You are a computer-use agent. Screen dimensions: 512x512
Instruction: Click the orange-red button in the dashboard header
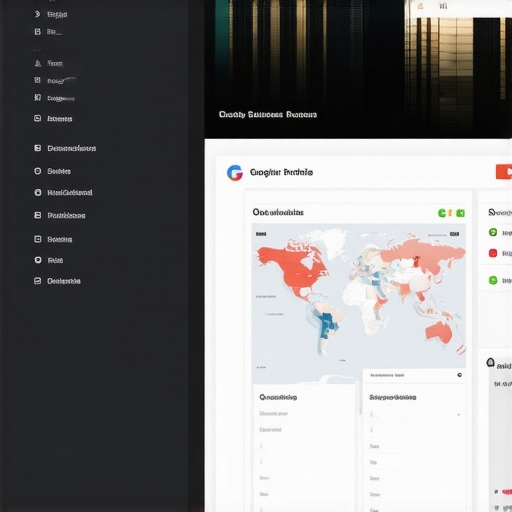point(504,172)
